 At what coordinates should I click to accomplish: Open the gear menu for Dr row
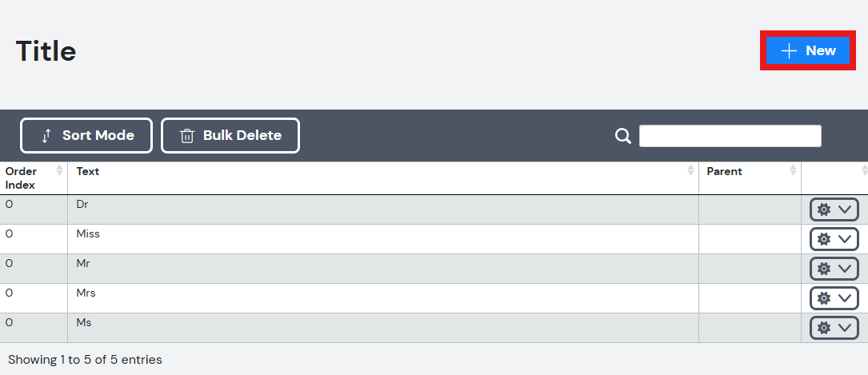point(834,209)
